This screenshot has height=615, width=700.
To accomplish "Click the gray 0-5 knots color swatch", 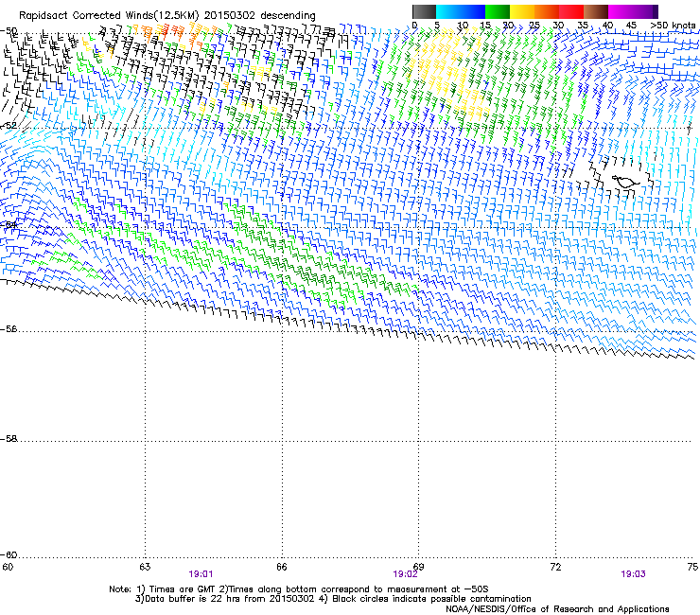I will click(x=424, y=11).
